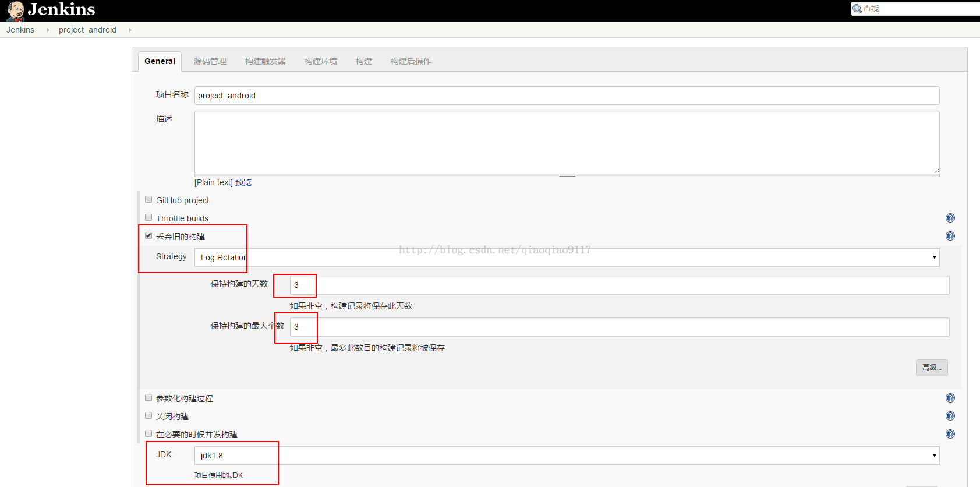This screenshot has width=980, height=487.
Task: Expand breadcrumb arrow after project_android
Action: point(130,30)
